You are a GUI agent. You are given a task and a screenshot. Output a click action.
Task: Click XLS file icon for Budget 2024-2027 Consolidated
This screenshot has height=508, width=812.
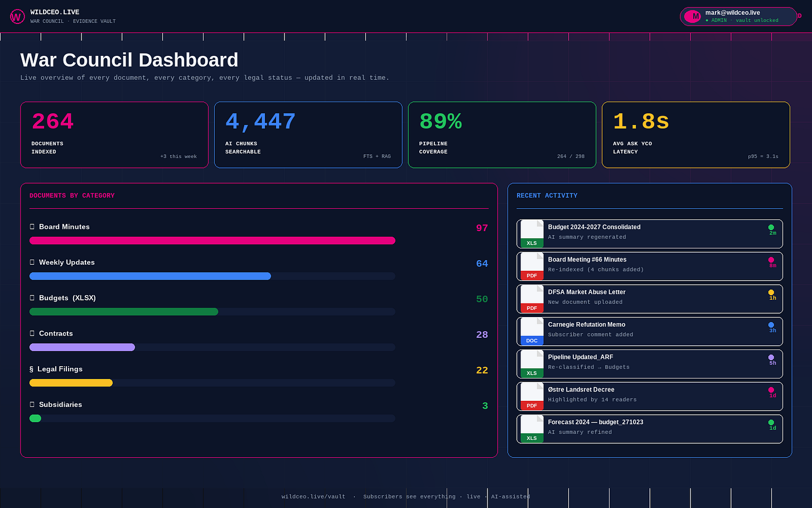[532, 234]
